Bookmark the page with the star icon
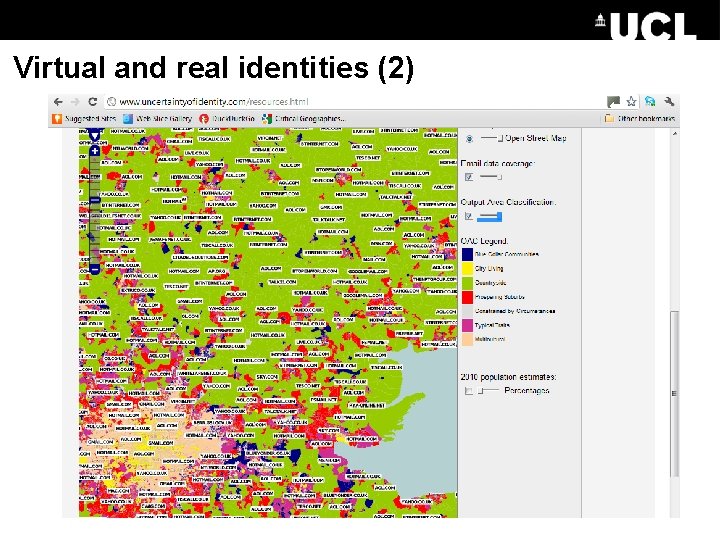Viewport: 720px width, 540px height. coord(632,101)
